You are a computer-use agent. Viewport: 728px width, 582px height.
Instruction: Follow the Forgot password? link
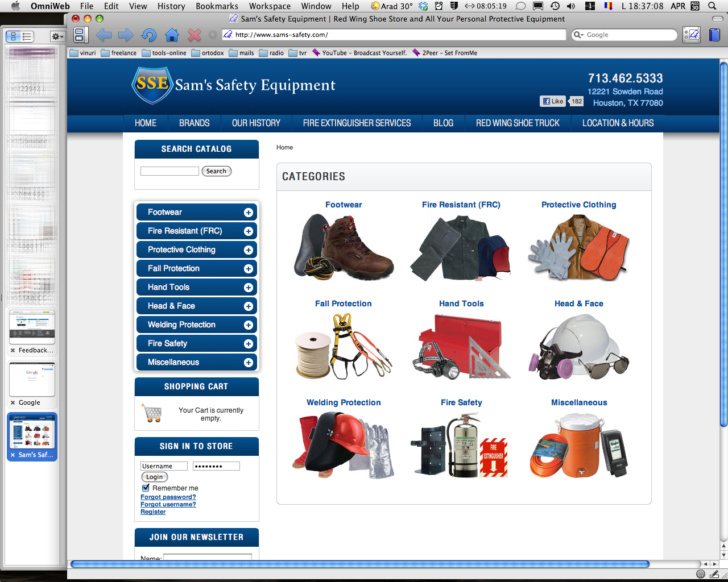(168, 497)
